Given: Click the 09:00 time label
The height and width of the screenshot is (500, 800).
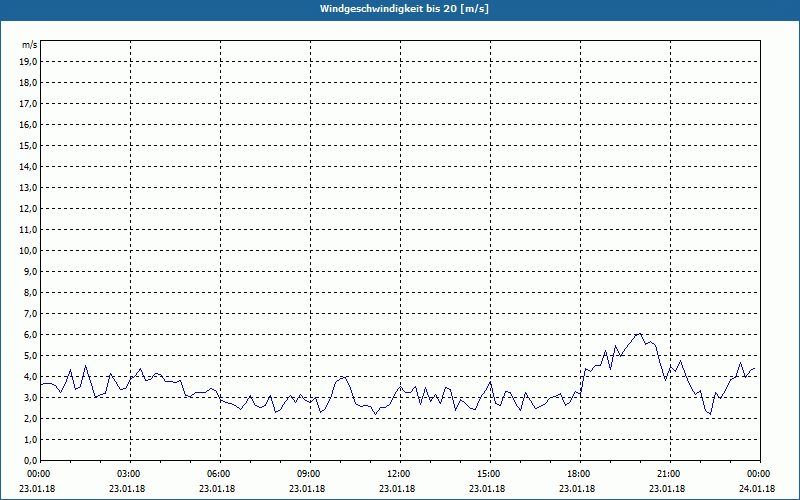Looking at the screenshot, I should pyautogui.click(x=310, y=474).
